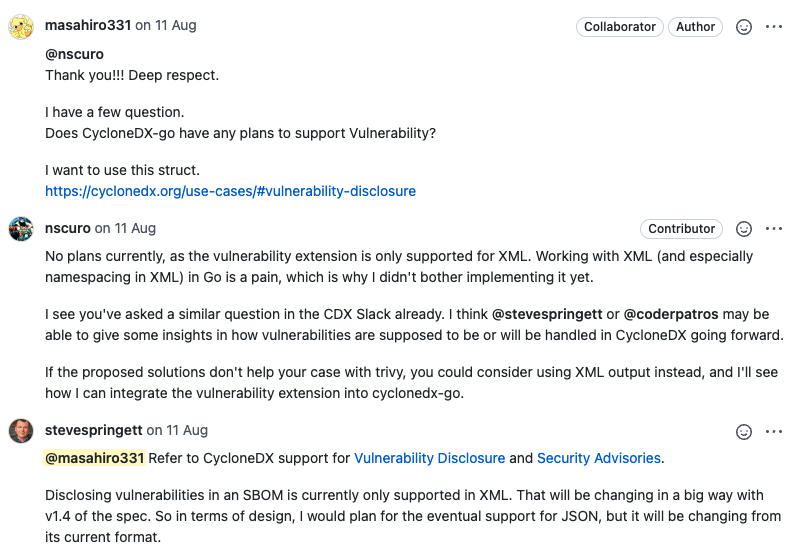Open the three-dot menu on nscuro's comment
The height and width of the screenshot is (555, 802).
(x=773, y=229)
